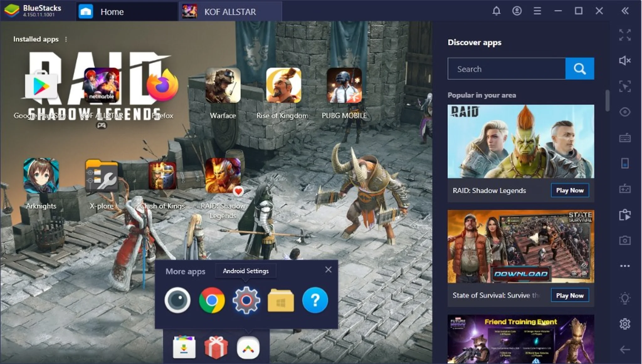The width and height of the screenshot is (642, 364).
Task: Open the App Center download icon in dock
Action: click(184, 347)
